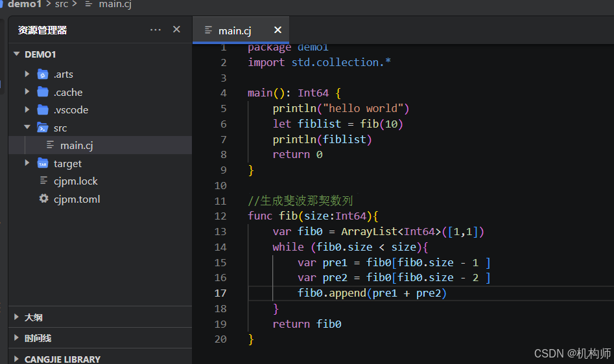Viewport: 614px width, 364px height.
Task: Select the .arts folder name
Action: tap(64, 74)
